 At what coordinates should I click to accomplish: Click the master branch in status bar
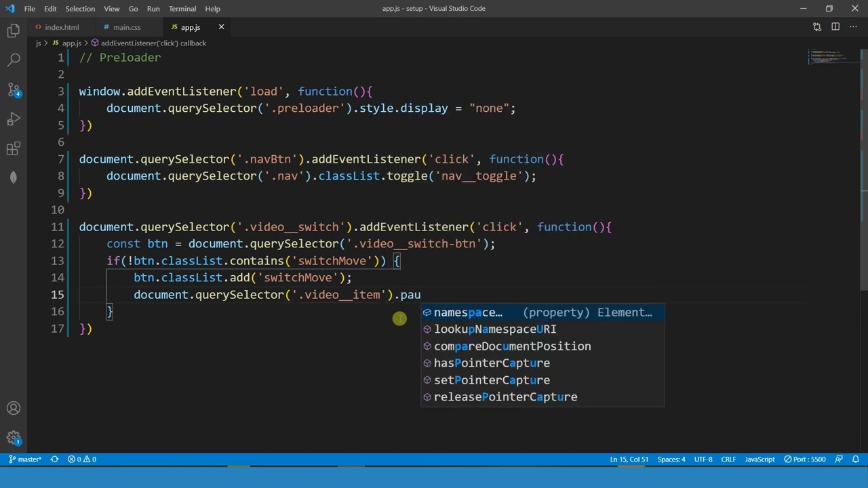click(x=24, y=460)
